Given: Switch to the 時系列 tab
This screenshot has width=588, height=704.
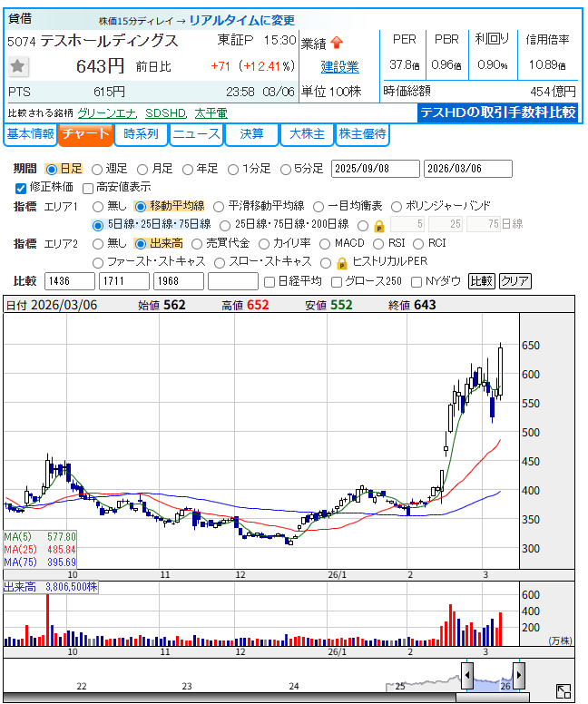Looking at the screenshot, I should click(141, 134).
